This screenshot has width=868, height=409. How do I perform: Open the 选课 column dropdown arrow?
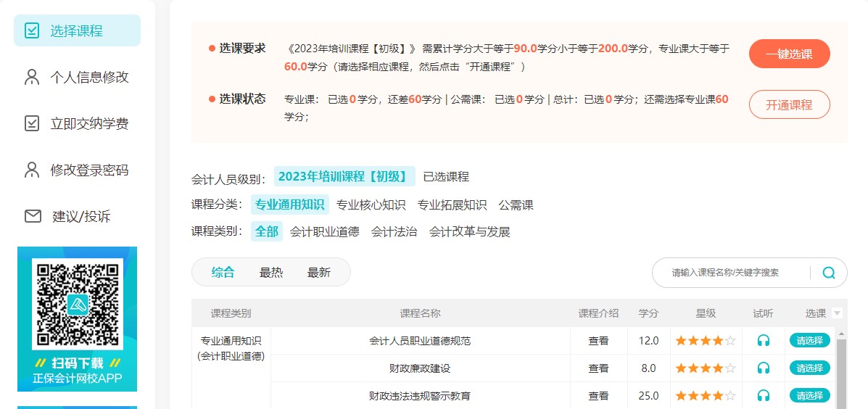pyautogui.click(x=837, y=313)
